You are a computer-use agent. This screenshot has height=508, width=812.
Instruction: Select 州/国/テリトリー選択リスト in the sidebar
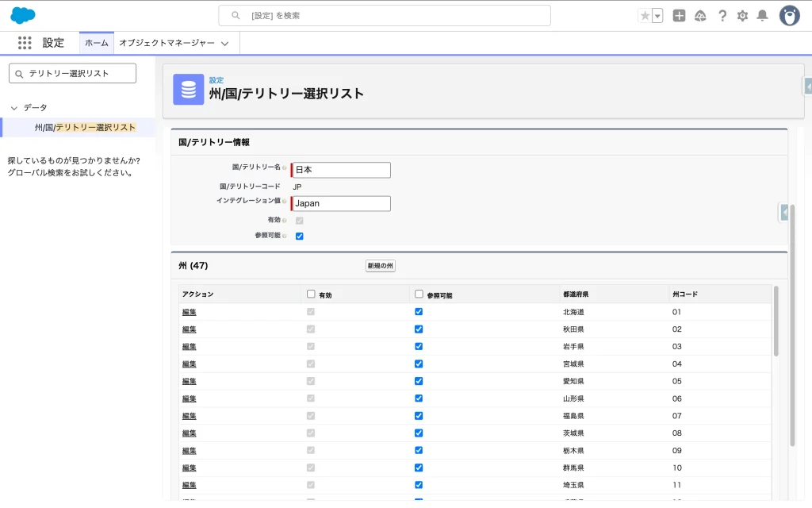point(85,127)
